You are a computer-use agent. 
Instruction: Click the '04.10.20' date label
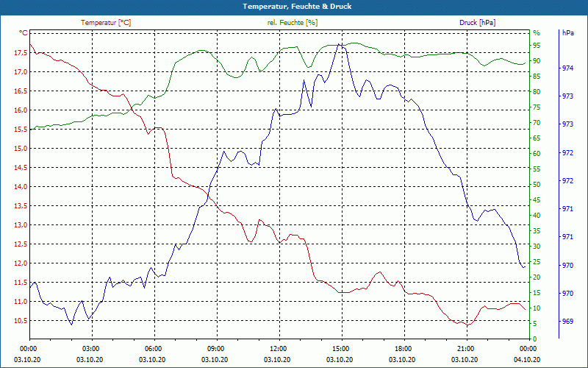tap(527, 360)
